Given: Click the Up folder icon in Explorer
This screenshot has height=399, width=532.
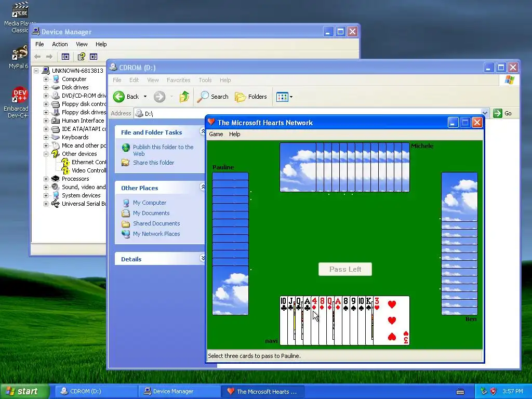Looking at the screenshot, I should [184, 97].
